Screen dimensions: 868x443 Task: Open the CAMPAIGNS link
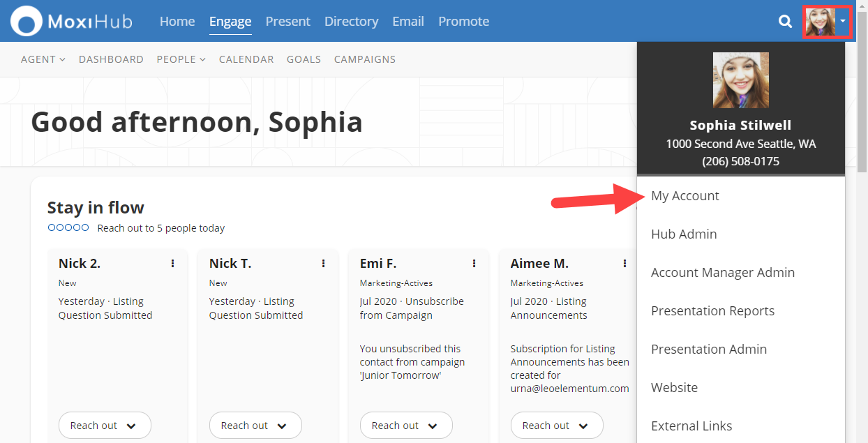click(364, 59)
